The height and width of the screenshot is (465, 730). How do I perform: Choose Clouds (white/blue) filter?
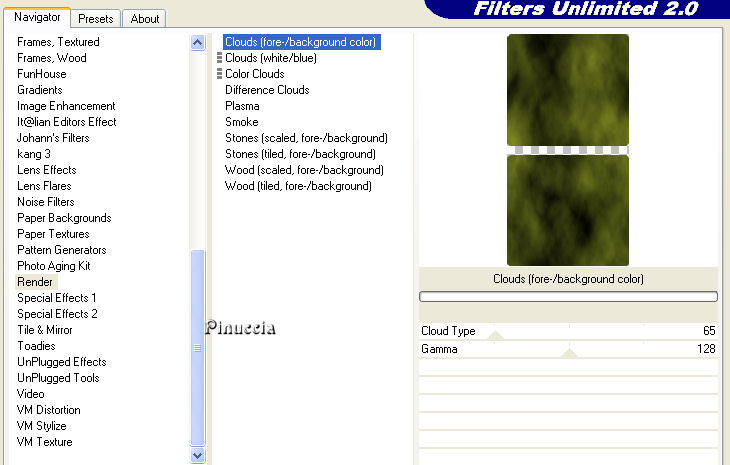pos(271,58)
